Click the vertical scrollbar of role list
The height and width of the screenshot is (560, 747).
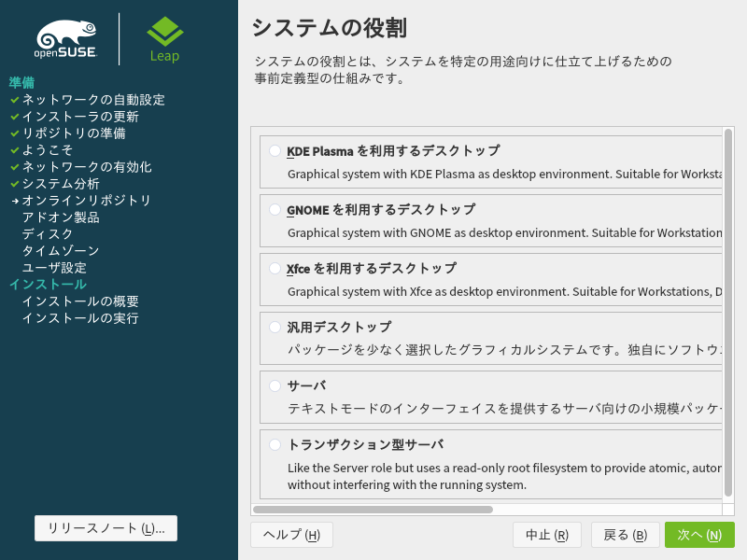tap(728, 313)
